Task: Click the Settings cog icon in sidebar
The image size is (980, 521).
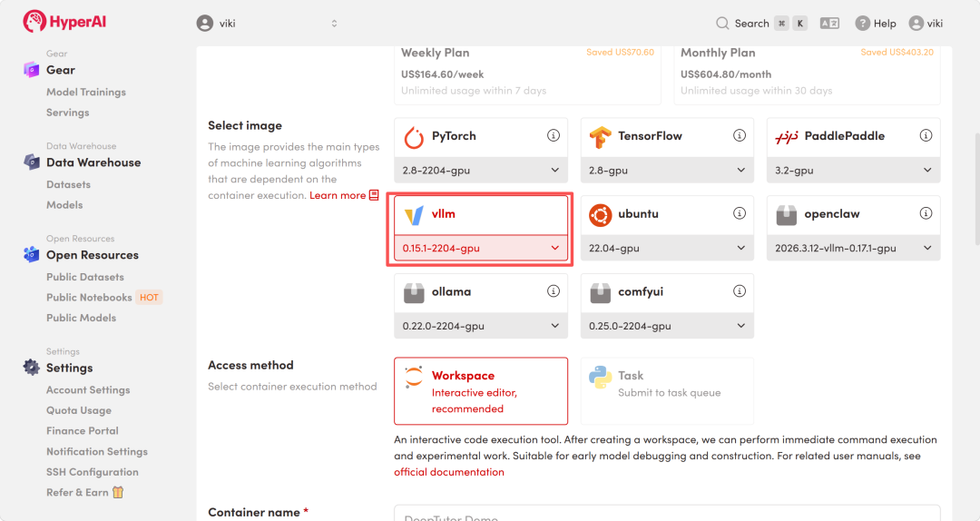Action: pos(31,367)
